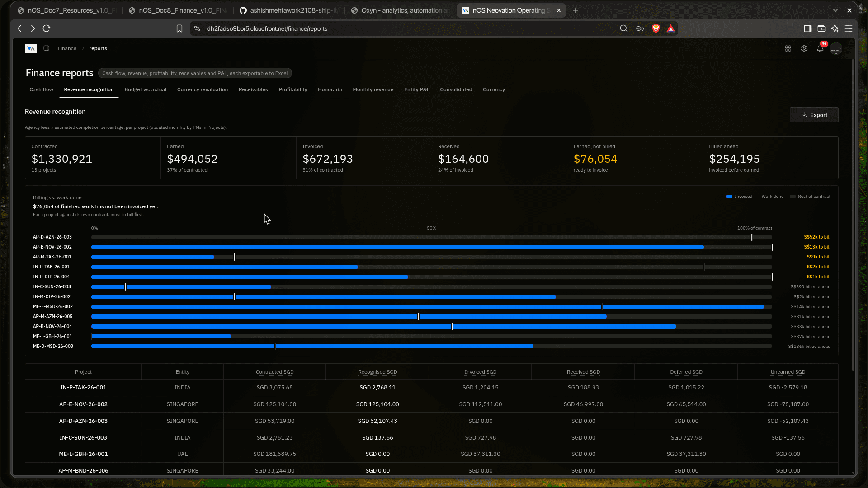The width and height of the screenshot is (868, 488).
Task: Open the Profitability tab
Action: pos(293,89)
